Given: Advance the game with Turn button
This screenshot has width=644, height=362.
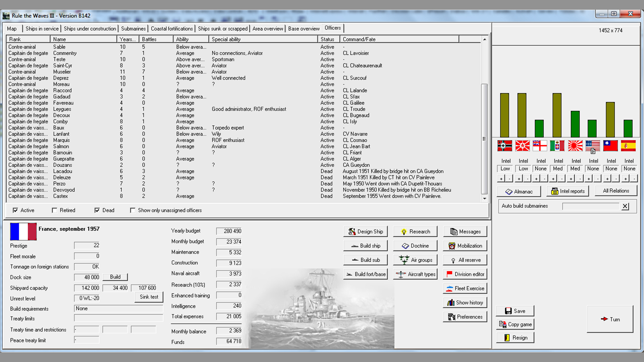Looking at the screenshot, I should point(610,319).
